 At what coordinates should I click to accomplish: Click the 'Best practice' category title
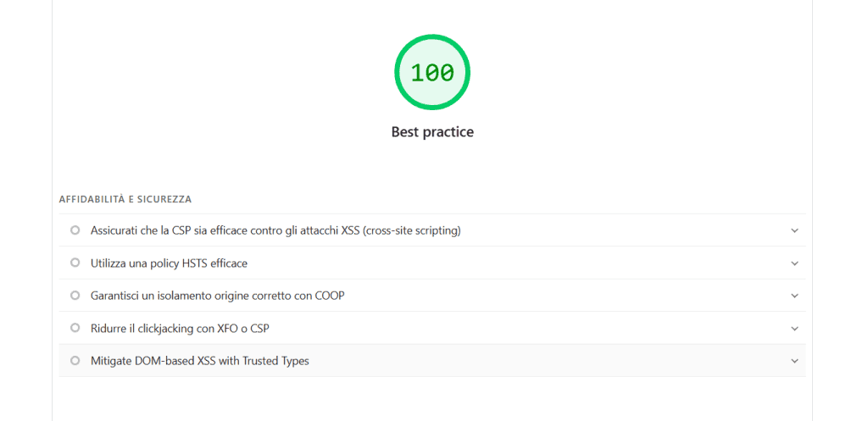(x=432, y=132)
